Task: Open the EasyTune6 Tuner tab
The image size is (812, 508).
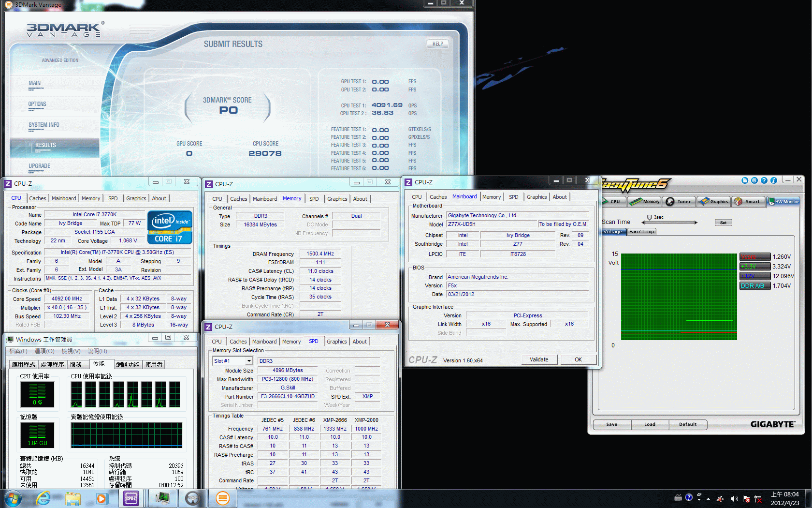Action: click(x=679, y=202)
